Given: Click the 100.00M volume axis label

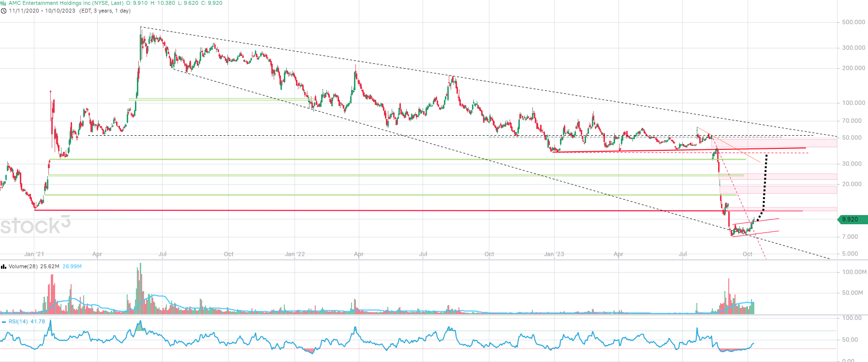Looking at the screenshot, I should click(x=854, y=272).
